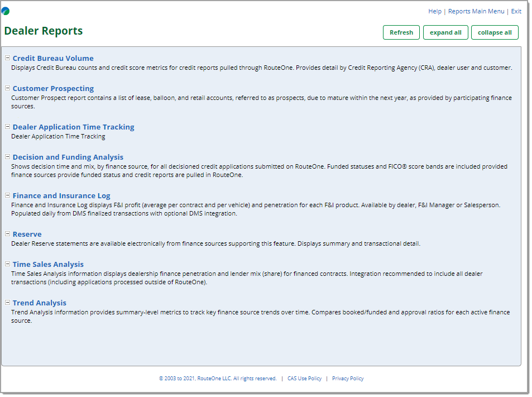Viewport: 532px width, 397px height.
Task: Open the Customer Prospecting report
Action: pos(53,89)
